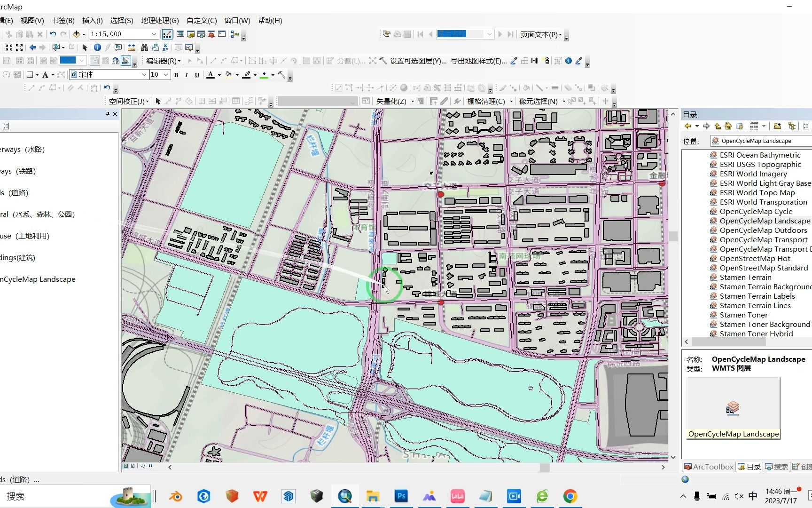
Task: Open the 像元选择(N) dropdown menu
Action: (542, 101)
